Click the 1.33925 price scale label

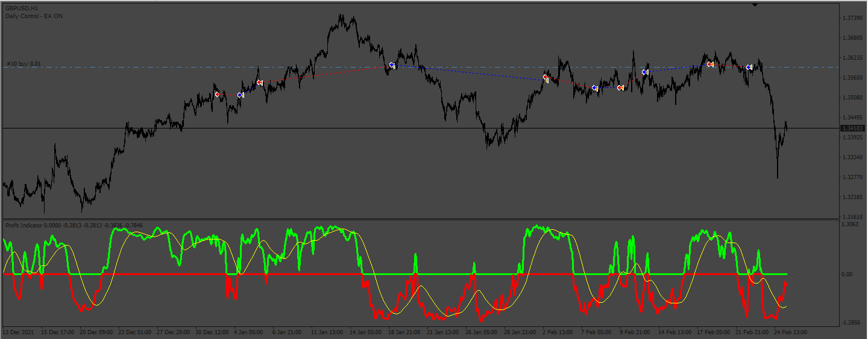tap(854, 137)
